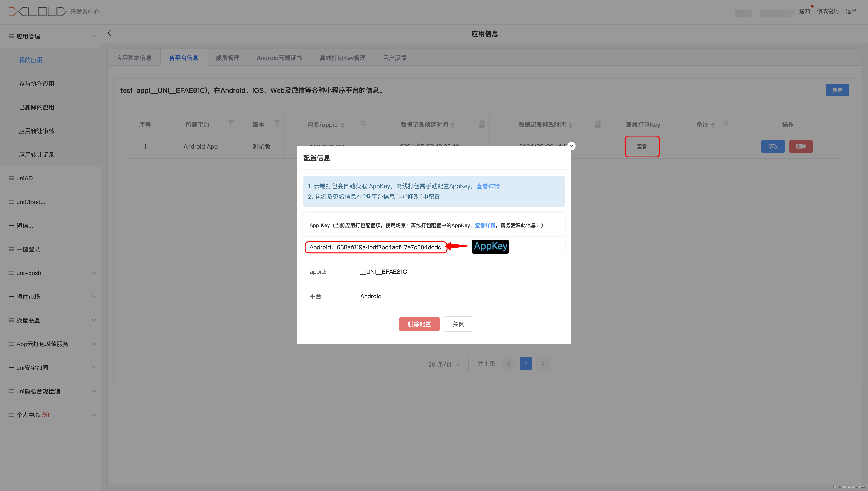Open 短信... sidebar item
Viewport: 868px width, 491px height.
pos(24,226)
